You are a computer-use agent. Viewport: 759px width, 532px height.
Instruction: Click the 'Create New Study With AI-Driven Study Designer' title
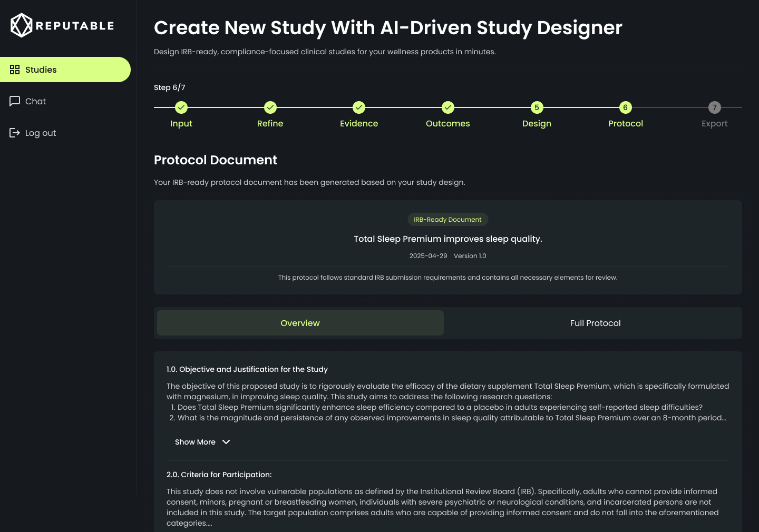(388, 28)
